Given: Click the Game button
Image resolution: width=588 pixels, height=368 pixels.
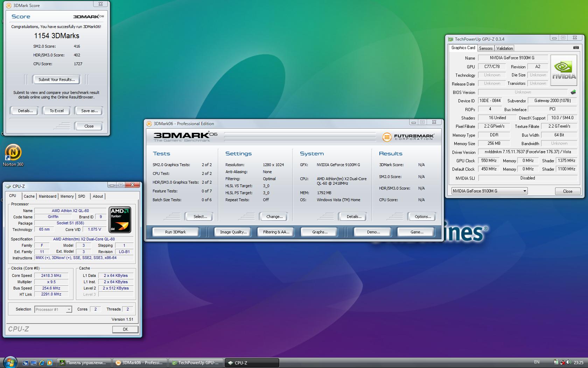Looking at the screenshot, I should click(x=416, y=232).
